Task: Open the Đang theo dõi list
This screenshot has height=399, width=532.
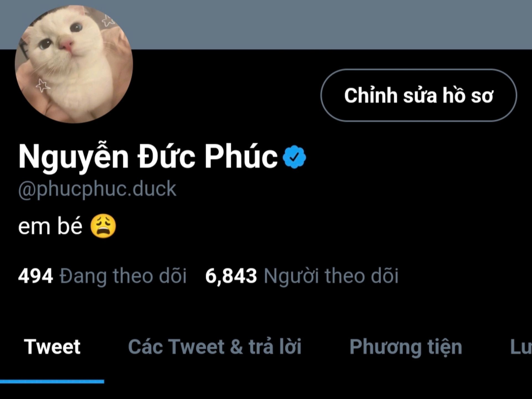Action: tap(123, 276)
